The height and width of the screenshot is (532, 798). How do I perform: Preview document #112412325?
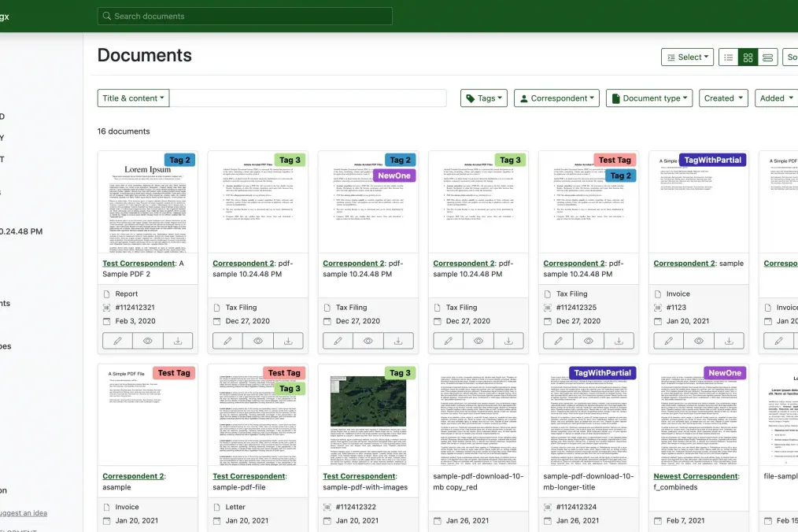point(589,341)
